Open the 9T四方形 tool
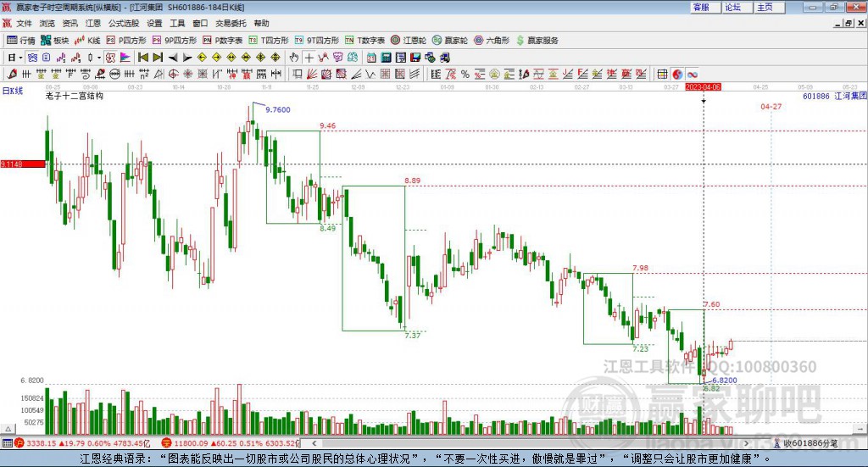 [x=317, y=41]
